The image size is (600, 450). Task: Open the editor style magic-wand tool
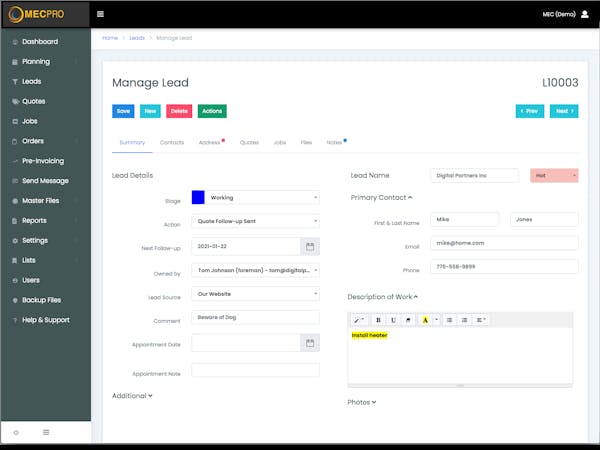point(359,320)
